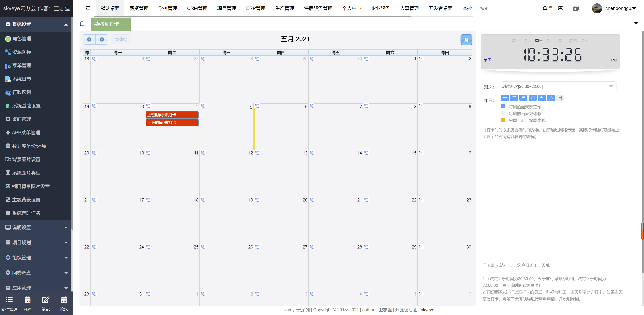Select the 默认桌面 top menu

point(110,8)
